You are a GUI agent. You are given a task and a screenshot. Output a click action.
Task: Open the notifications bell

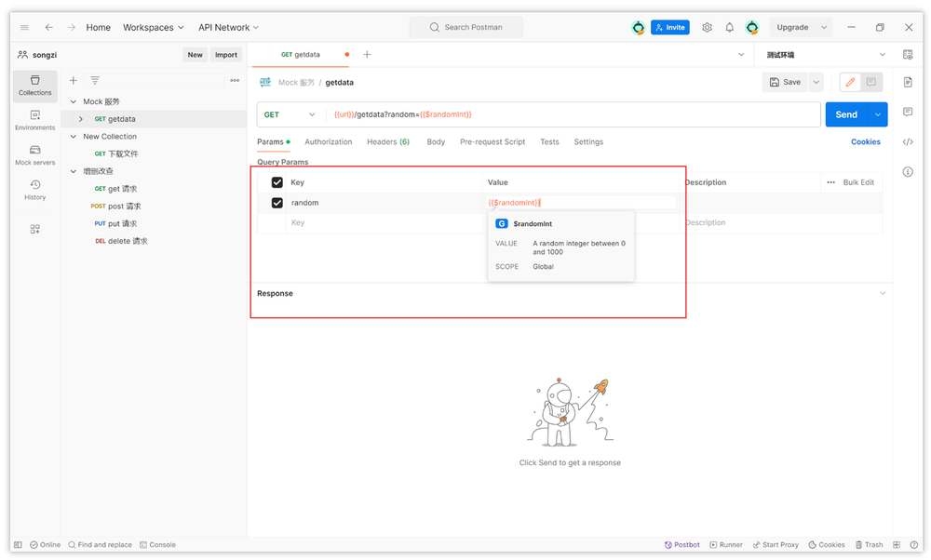(729, 27)
